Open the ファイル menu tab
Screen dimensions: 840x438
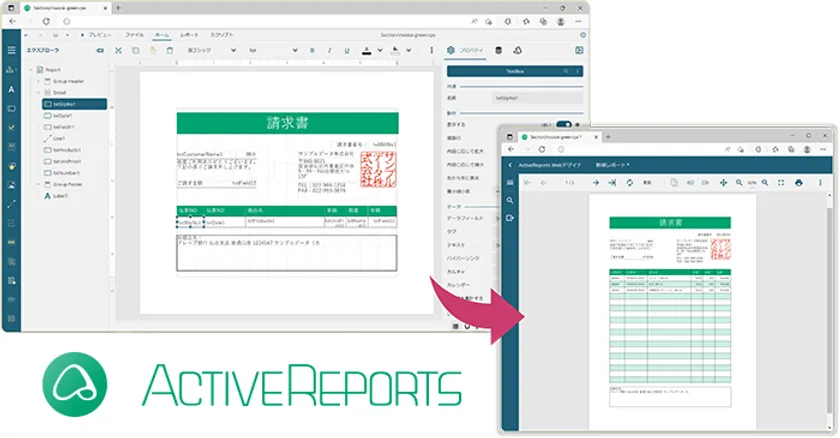[133, 34]
